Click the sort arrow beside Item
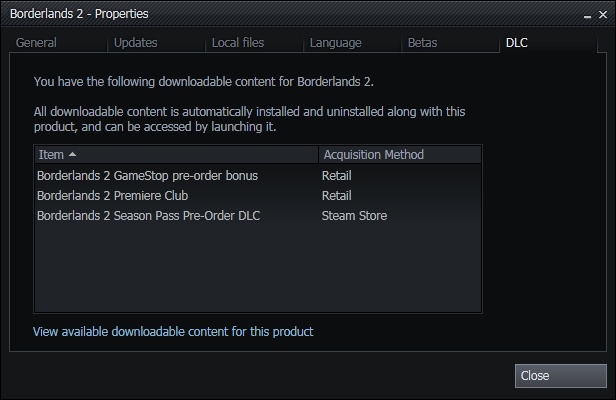 (72, 155)
